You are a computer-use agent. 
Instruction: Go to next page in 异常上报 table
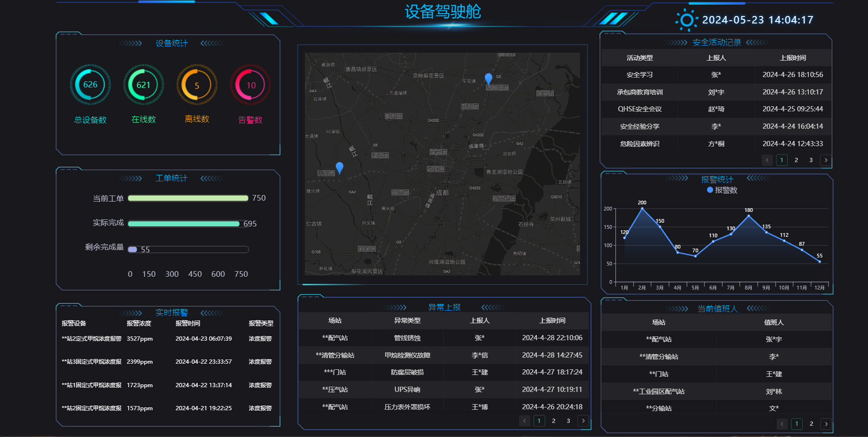(583, 421)
